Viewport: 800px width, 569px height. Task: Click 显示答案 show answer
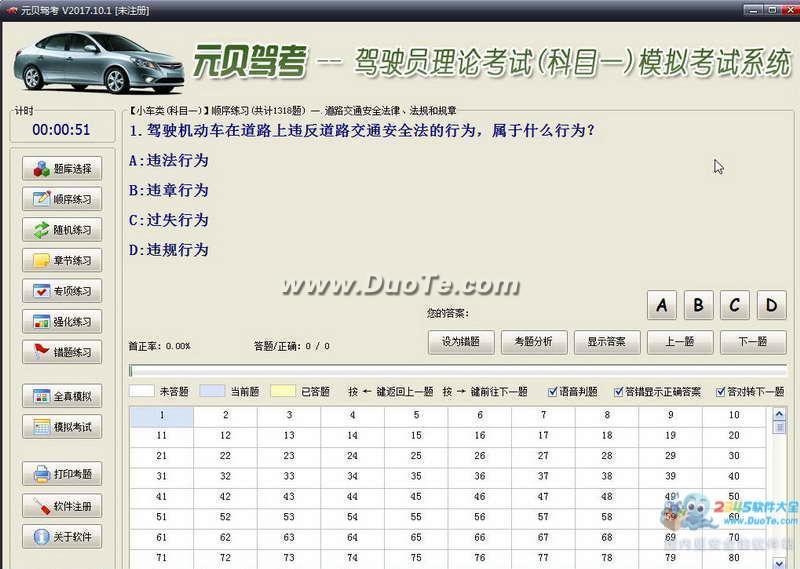pos(607,342)
